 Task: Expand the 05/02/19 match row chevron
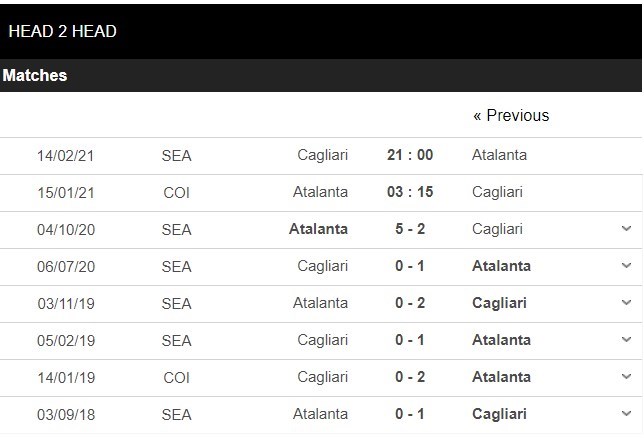(x=626, y=340)
